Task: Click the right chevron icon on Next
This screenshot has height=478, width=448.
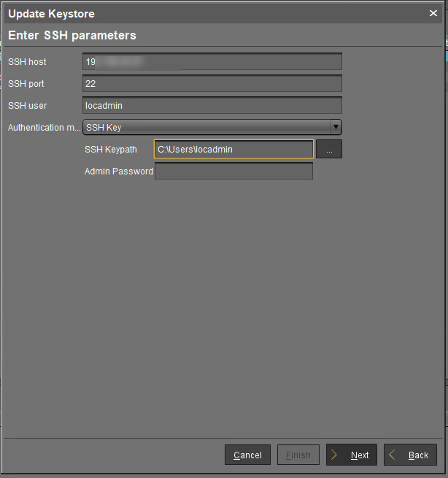Action: (x=336, y=455)
